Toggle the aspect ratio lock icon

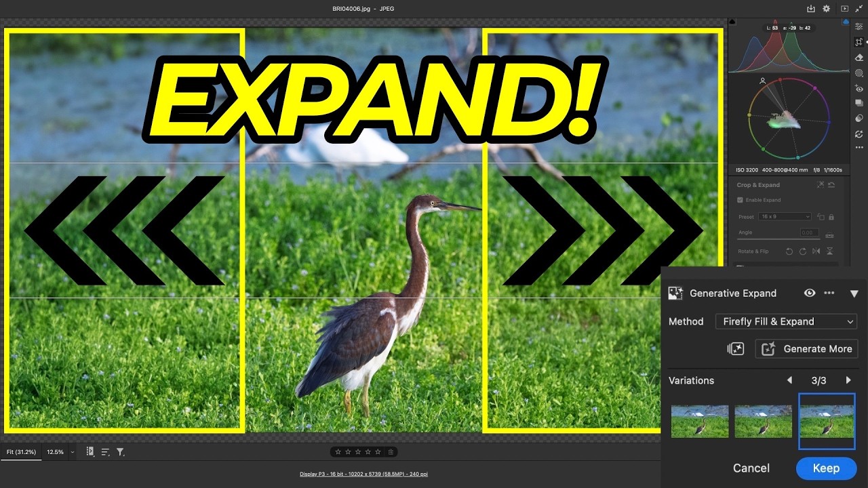[x=831, y=217]
